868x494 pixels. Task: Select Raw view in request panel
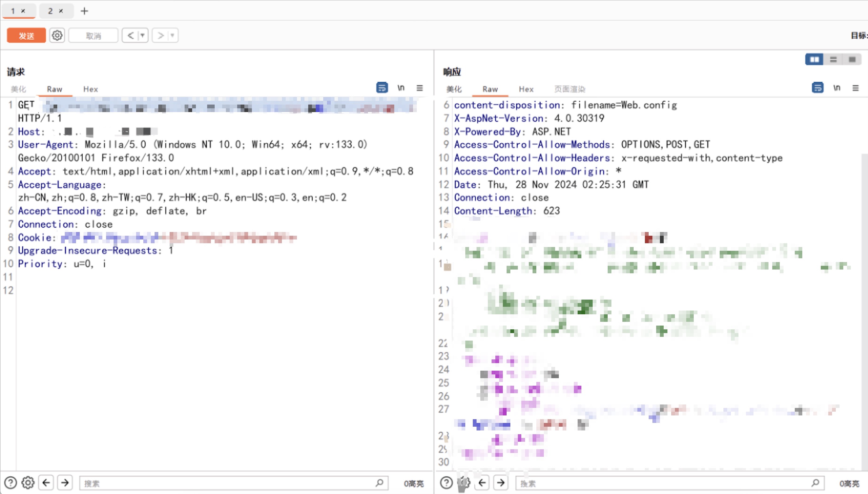coord(54,89)
